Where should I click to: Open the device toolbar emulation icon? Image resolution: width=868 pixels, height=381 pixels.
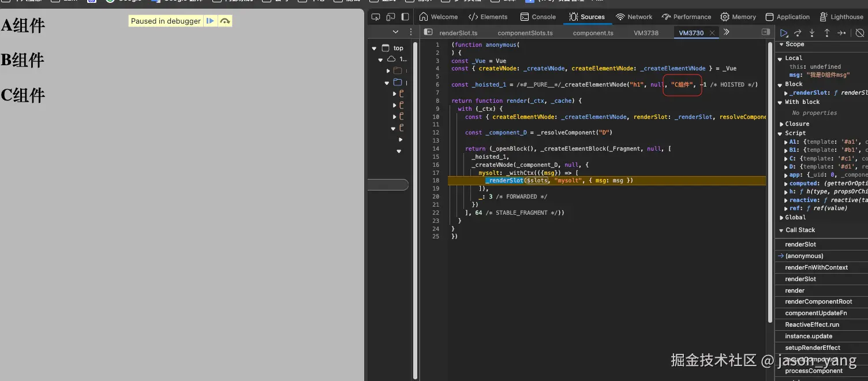[391, 17]
